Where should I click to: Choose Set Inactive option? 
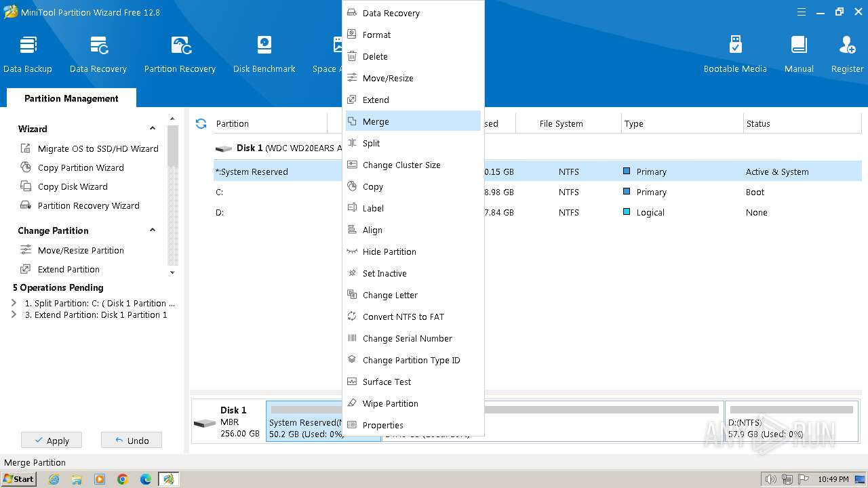413,273
